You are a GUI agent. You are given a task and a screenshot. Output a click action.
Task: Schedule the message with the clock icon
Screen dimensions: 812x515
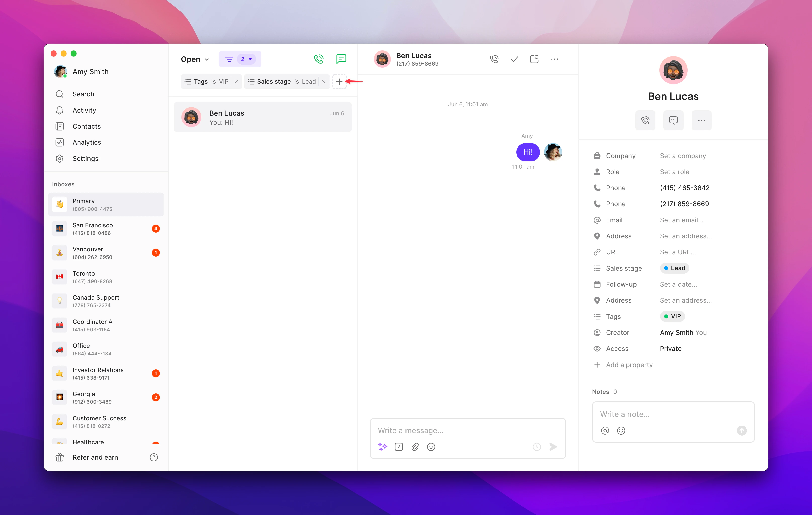(536, 447)
